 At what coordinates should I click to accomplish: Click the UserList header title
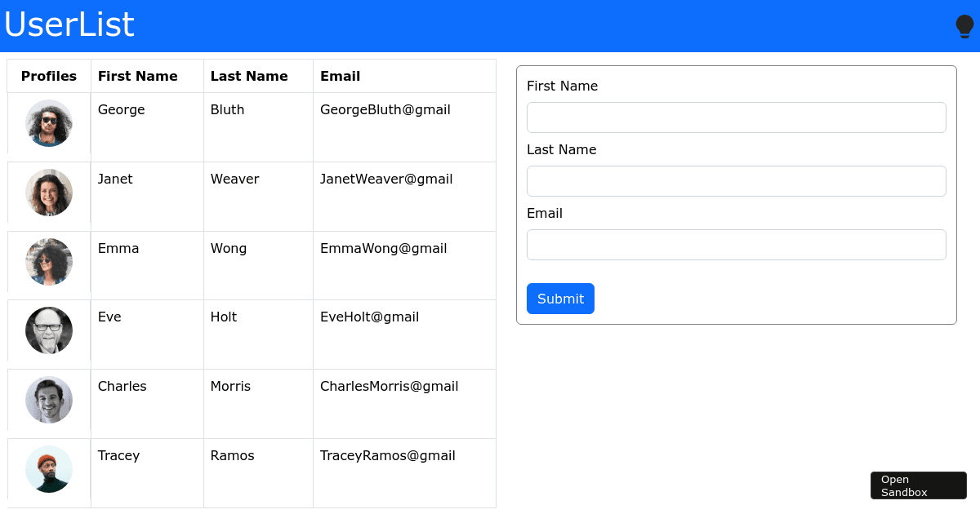69,24
